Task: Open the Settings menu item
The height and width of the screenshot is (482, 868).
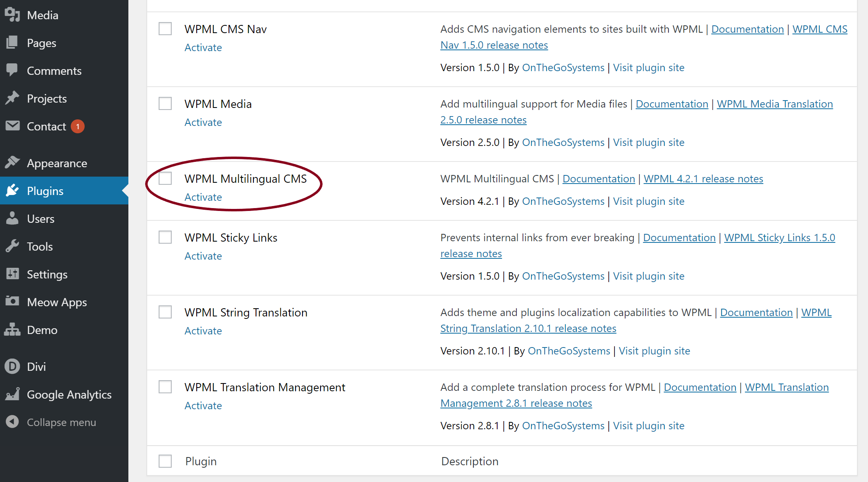Action: coord(47,274)
